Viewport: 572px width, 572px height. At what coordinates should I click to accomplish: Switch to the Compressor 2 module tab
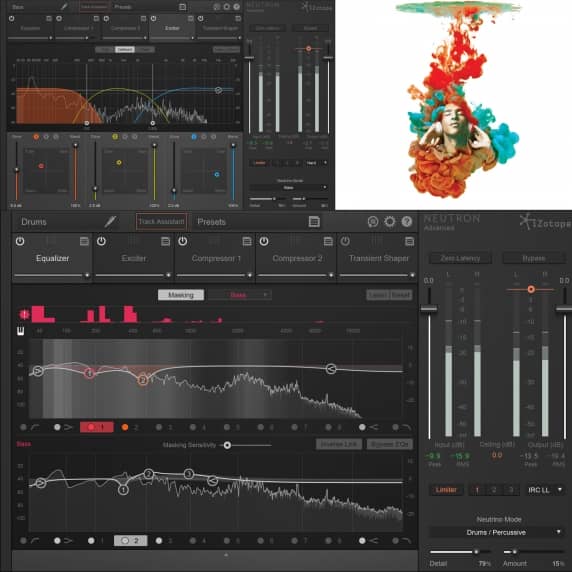[x=297, y=258]
